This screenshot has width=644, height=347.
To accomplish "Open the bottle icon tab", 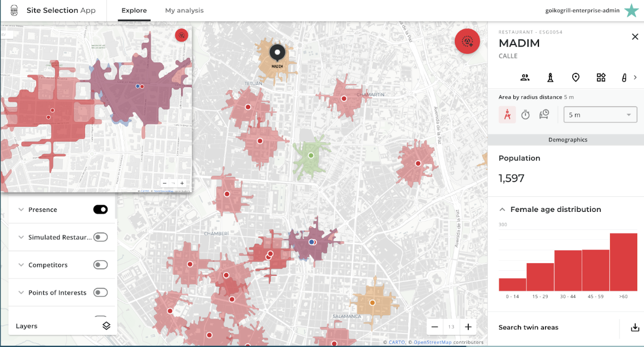I will (x=625, y=77).
